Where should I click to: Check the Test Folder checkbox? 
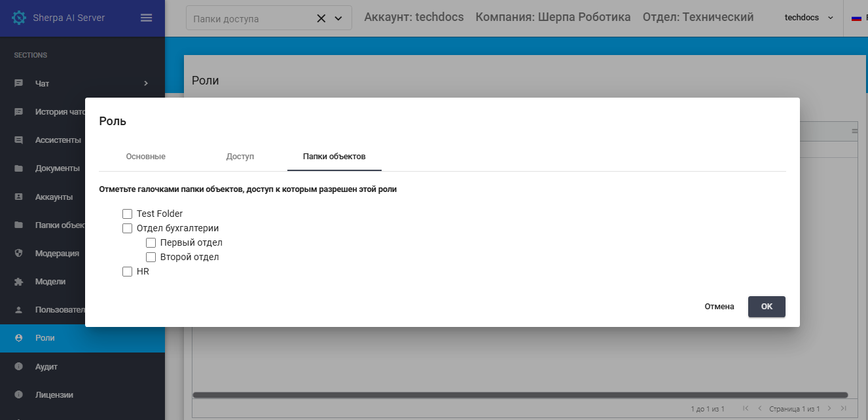(x=128, y=214)
